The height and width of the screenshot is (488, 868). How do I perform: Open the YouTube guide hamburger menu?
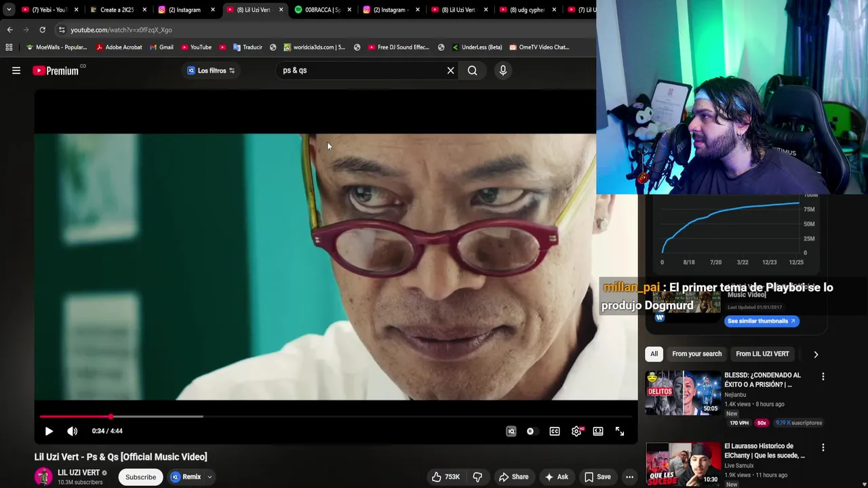click(x=16, y=70)
